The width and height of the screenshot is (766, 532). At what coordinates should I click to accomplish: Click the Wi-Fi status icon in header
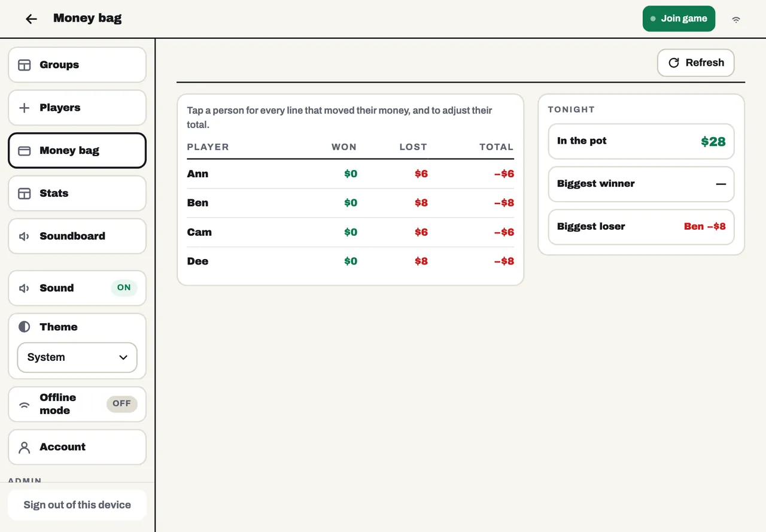[736, 19]
